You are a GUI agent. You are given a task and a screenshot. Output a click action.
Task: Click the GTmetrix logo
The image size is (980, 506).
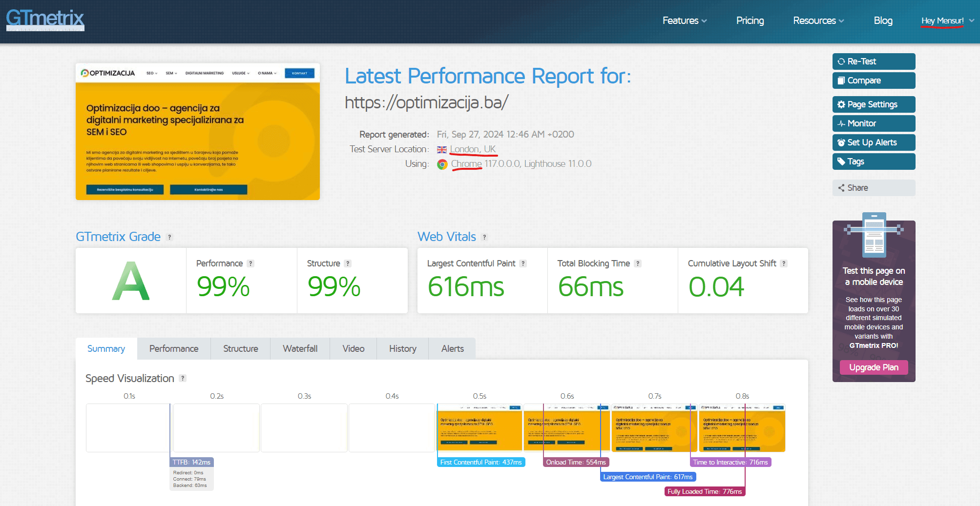[x=45, y=20]
